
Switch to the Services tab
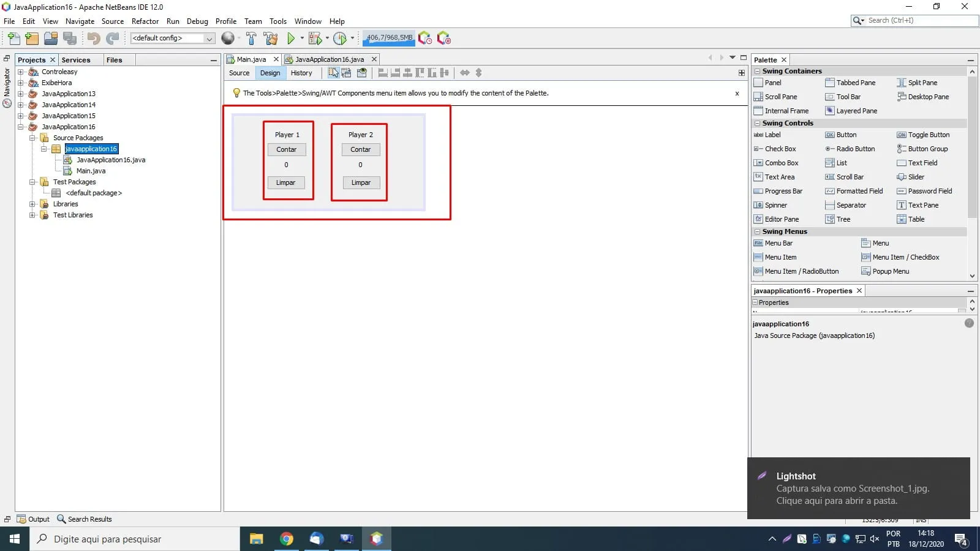coord(76,60)
